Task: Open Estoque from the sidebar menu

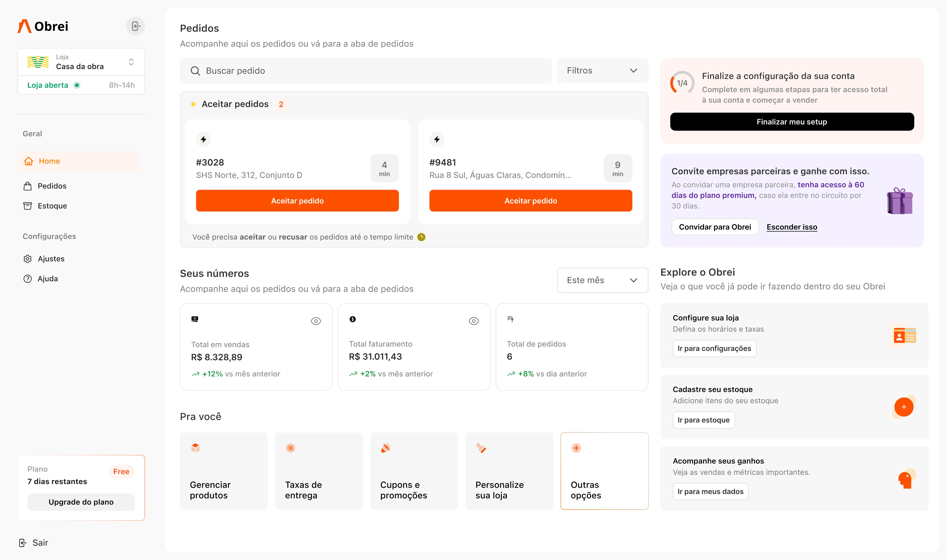Action: pyautogui.click(x=52, y=206)
